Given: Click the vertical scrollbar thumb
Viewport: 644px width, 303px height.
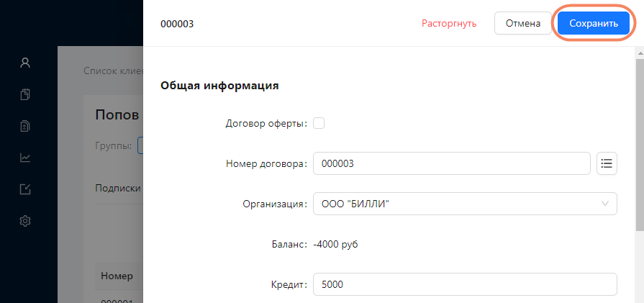Looking at the screenshot, I should (640, 145).
